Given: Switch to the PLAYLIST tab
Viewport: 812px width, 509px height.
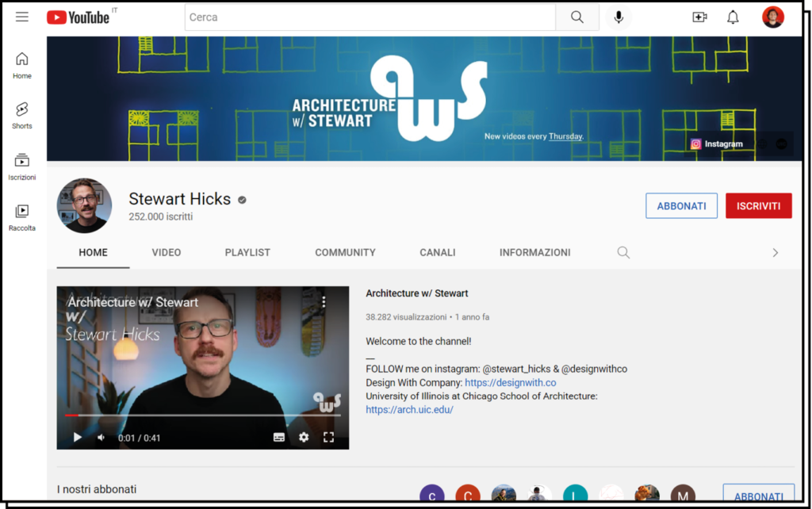Looking at the screenshot, I should (x=247, y=252).
